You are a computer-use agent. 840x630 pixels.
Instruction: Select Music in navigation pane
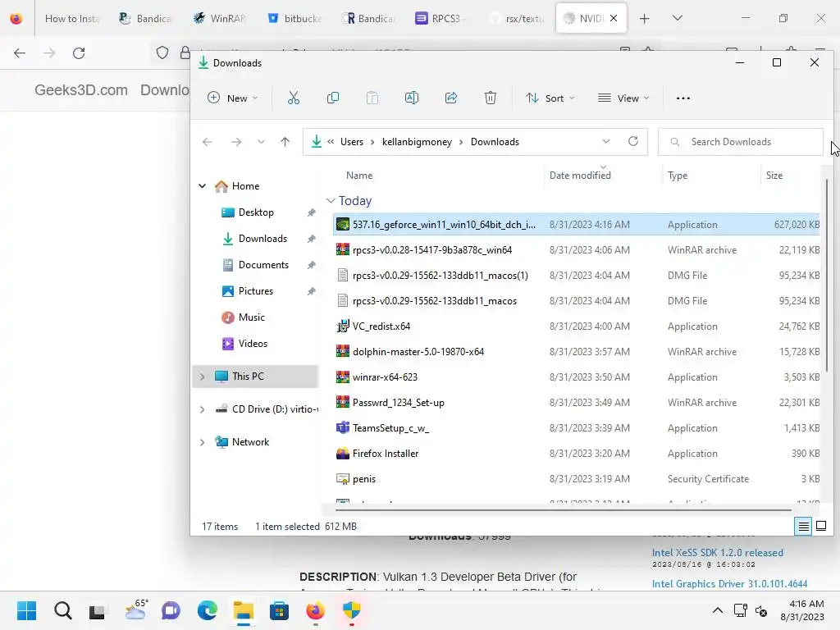[251, 317]
